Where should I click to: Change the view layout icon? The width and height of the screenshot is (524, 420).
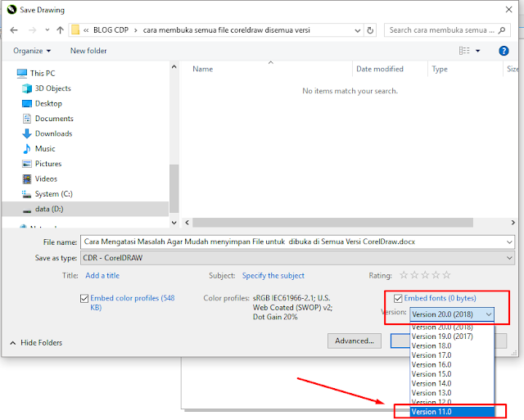pyautogui.click(x=464, y=51)
